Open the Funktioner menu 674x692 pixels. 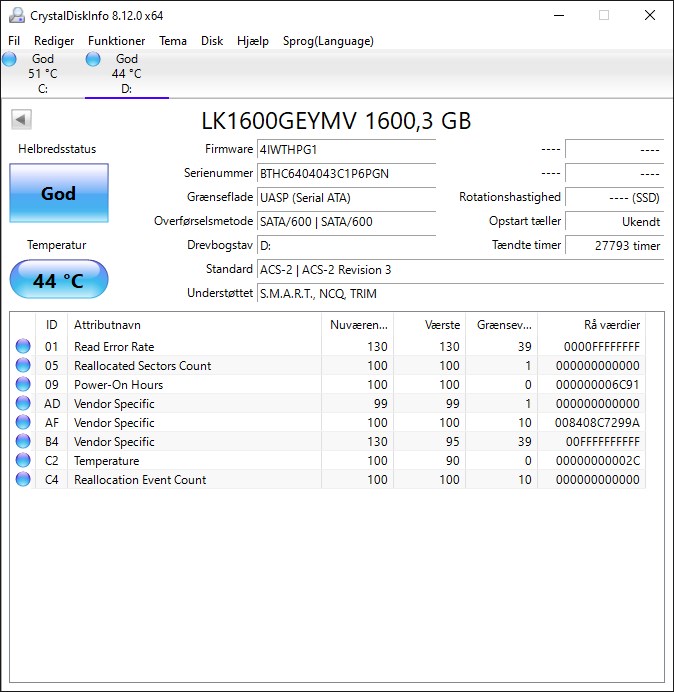click(117, 41)
